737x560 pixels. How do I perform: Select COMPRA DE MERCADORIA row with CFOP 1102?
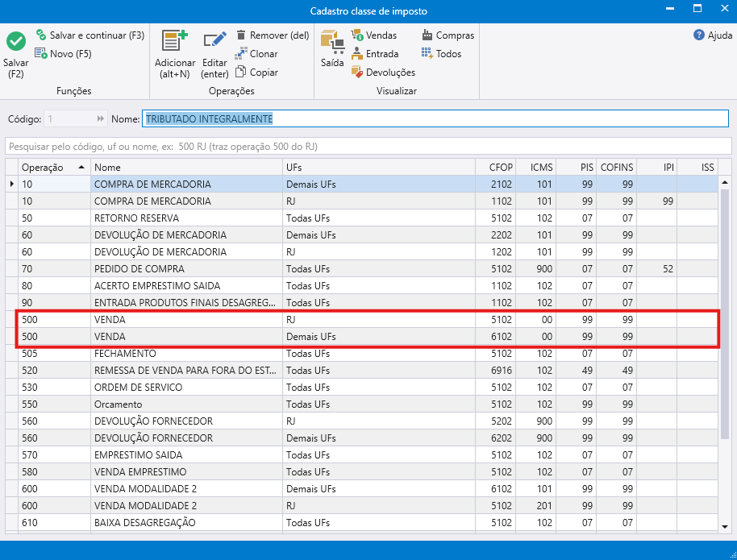tap(362, 201)
